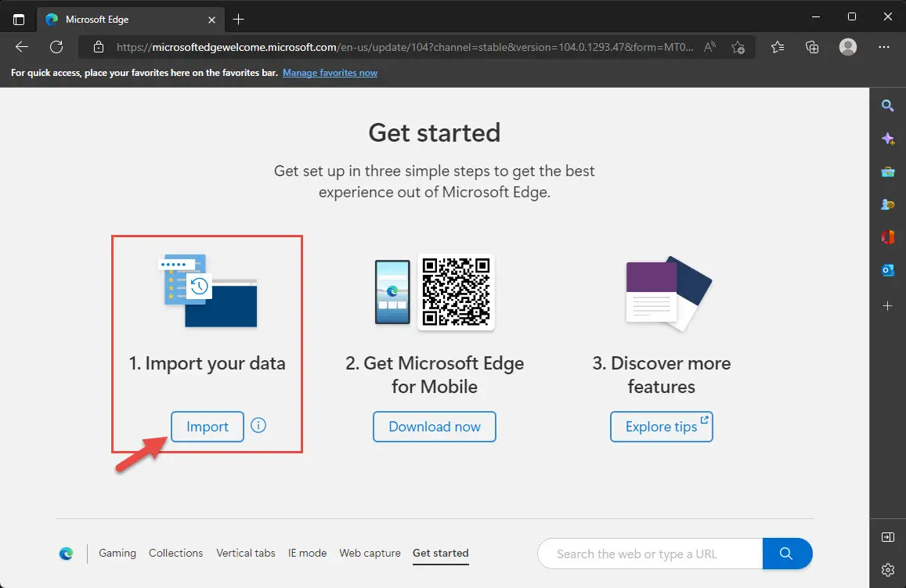
Task: Minimize the Edge window
Action: tap(816, 16)
